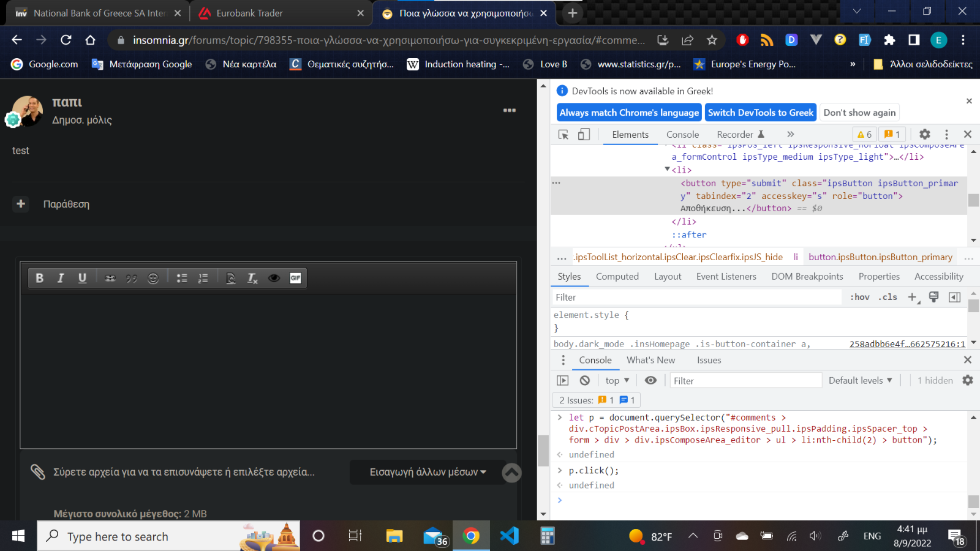The height and width of the screenshot is (551, 980).
Task: Click Switch DevTools to Greek button
Action: point(761,113)
